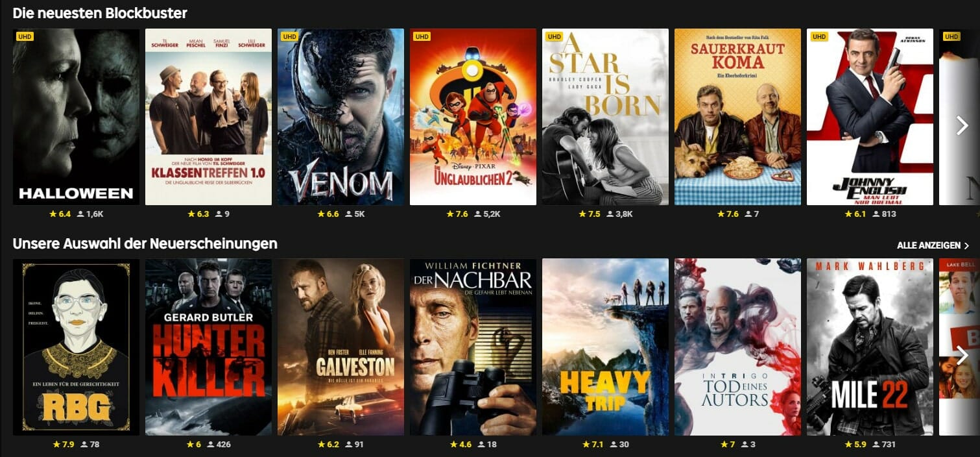980x457 pixels.
Task: Click the UHD badge on Johnny English
Action: click(819, 36)
